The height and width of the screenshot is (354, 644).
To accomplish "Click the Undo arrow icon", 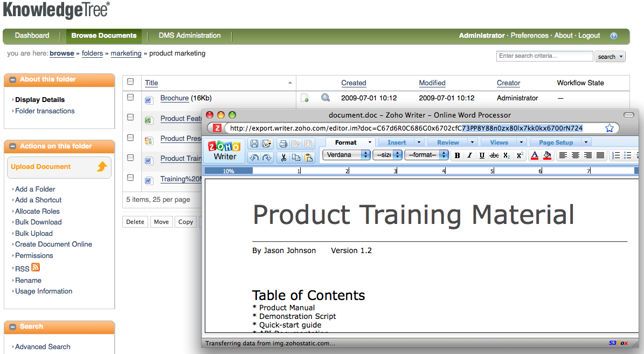I will click(254, 158).
